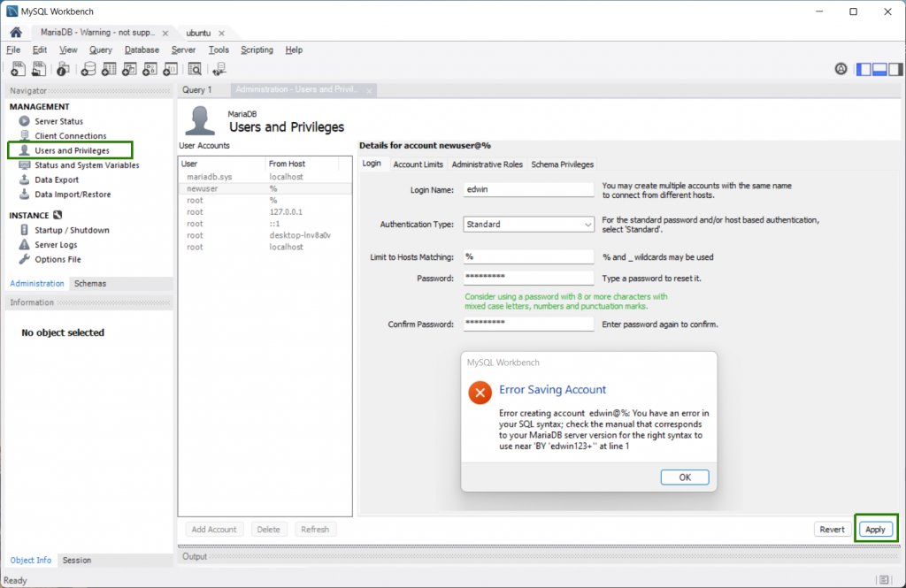Close the MariaDB connection tab
Viewport: 906px width, 588px height.
[165, 33]
